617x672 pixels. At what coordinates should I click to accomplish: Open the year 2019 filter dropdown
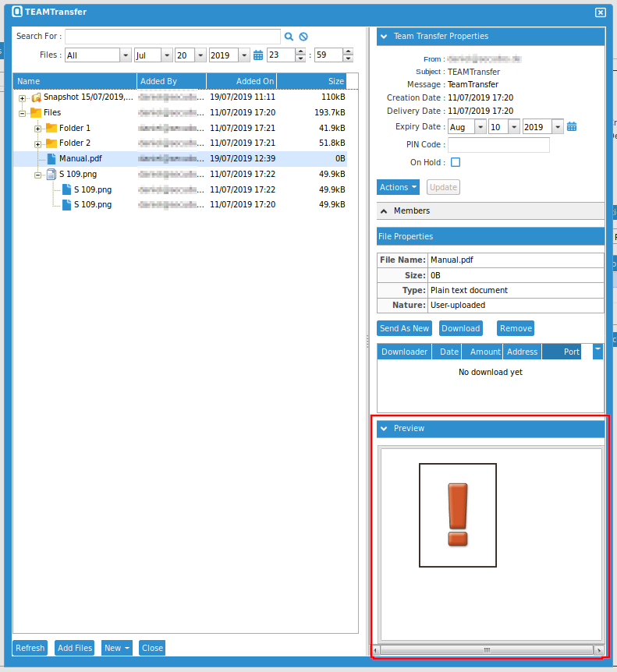click(244, 55)
